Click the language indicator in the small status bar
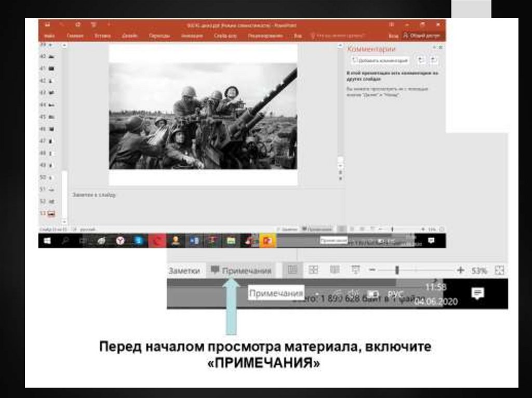 [x=87, y=229]
